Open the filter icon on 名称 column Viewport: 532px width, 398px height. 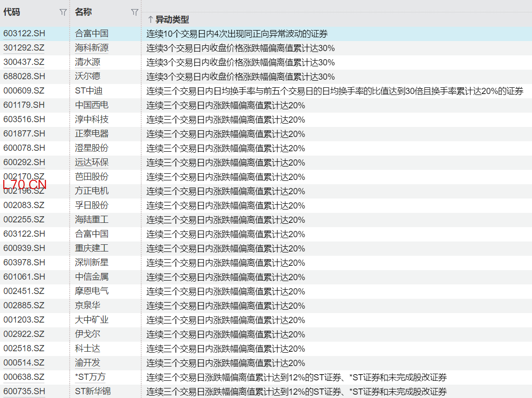(135, 12)
